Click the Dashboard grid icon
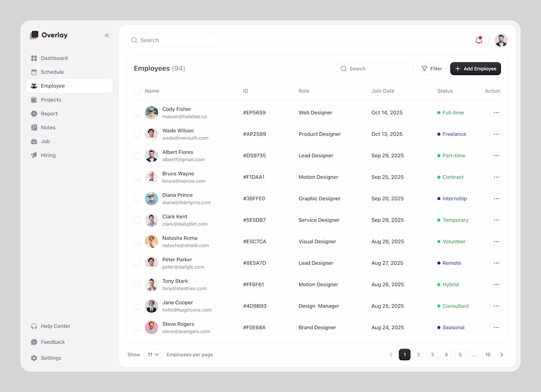The width and height of the screenshot is (541, 392). (x=34, y=58)
